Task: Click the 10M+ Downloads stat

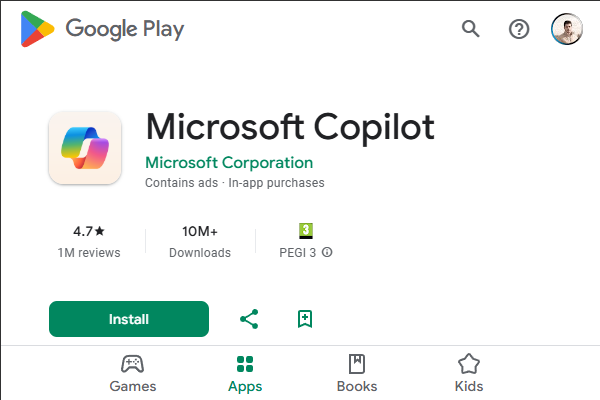Action: coord(200,241)
